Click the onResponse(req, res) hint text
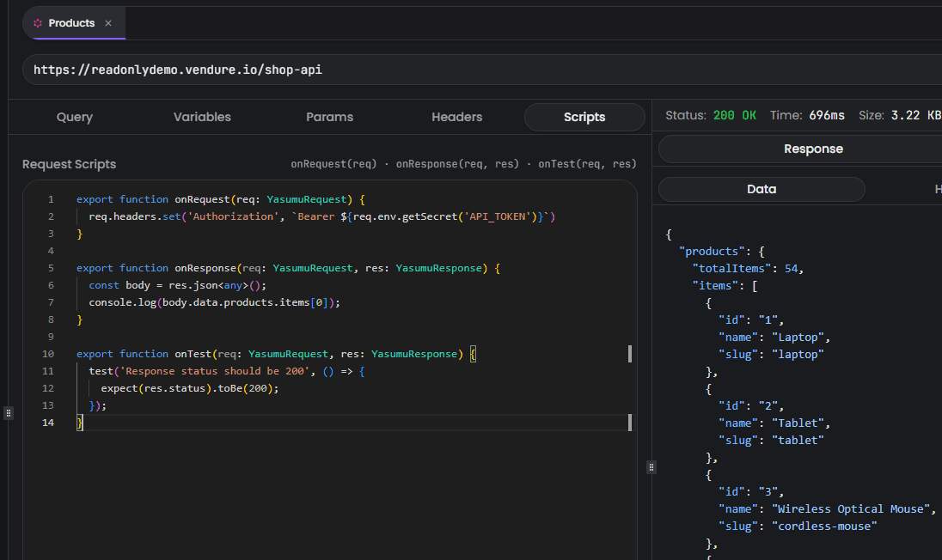942x560 pixels. (457, 164)
